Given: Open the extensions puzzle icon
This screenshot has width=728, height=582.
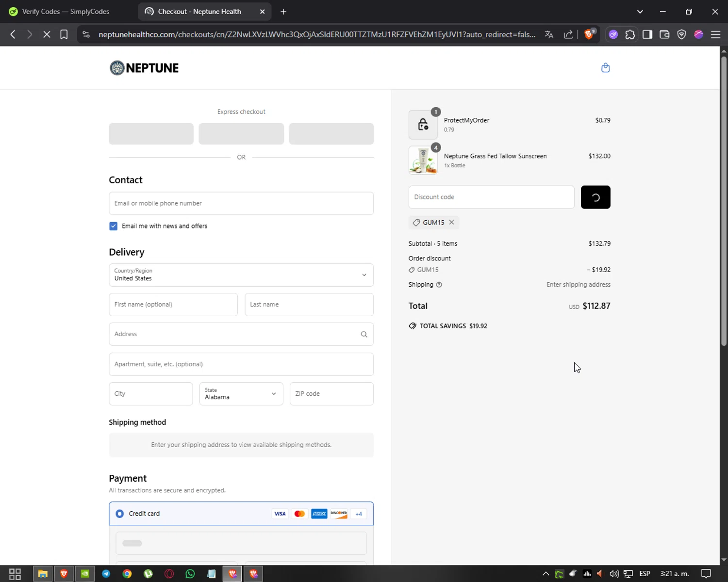Looking at the screenshot, I should [x=630, y=34].
